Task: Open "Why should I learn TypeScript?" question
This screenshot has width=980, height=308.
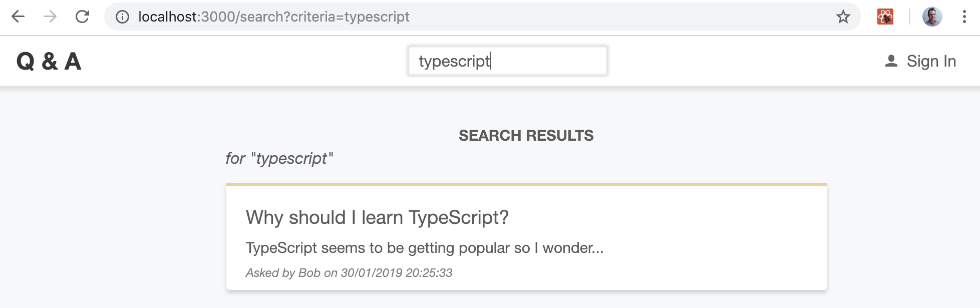Action: pos(377,217)
